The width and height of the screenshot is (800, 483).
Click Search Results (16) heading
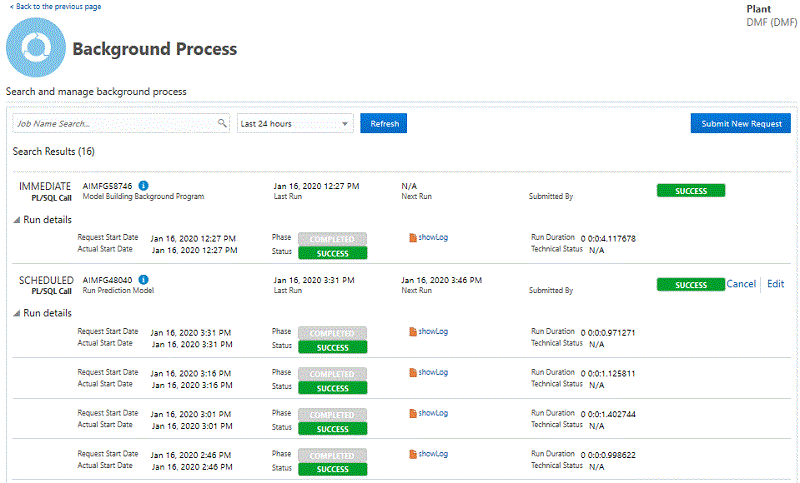pos(54,151)
